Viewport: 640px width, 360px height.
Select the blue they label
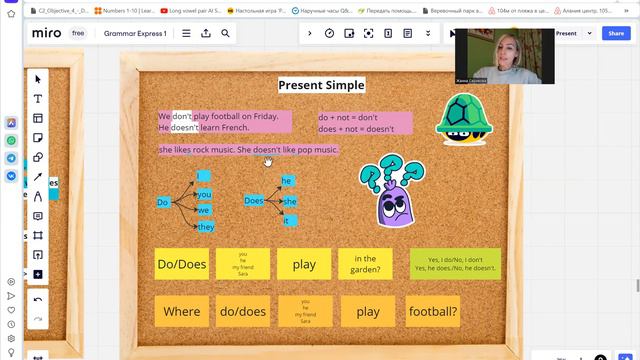pos(206,227)
